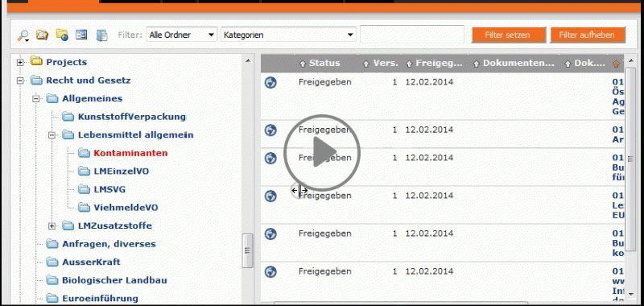Select the Kontaminanten folder icon
This screenshot has width=644, height=306.
[84, 153]
